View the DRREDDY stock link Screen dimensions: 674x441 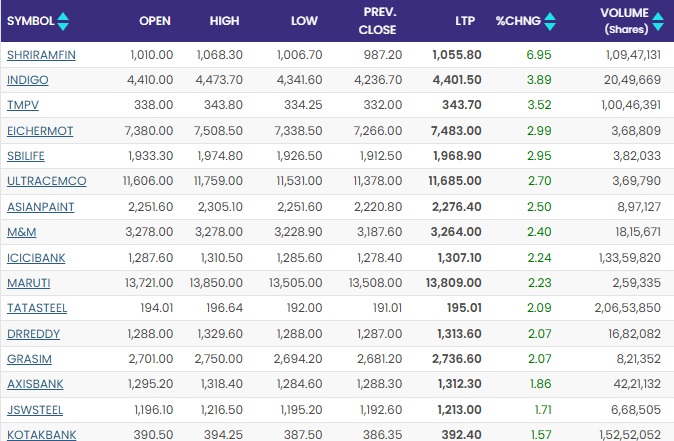click(x=32, y=335)
